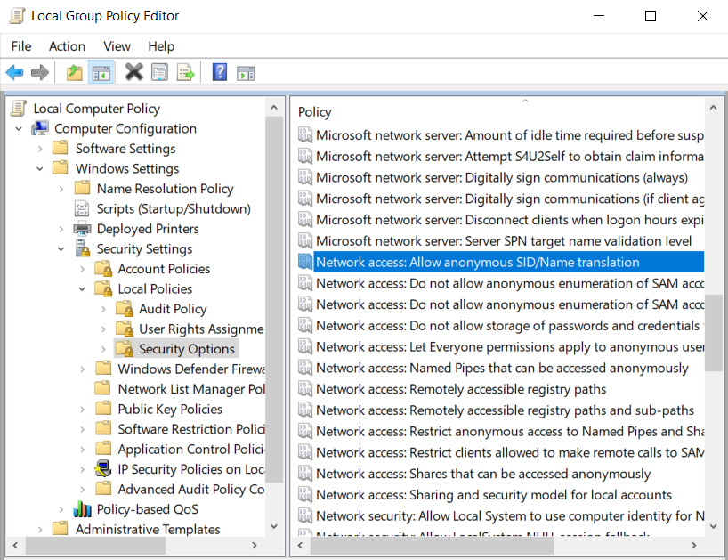728x560 pixels.
Task: Select the black X delete icon
Action: click(133, 71)
